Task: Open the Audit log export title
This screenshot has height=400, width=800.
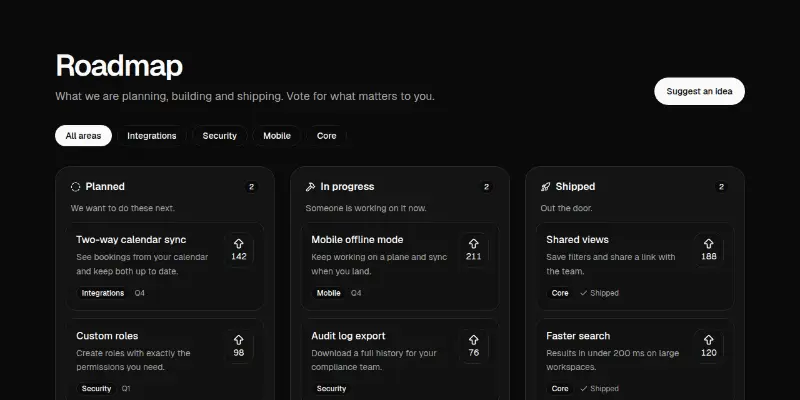Action: point(348,336)
